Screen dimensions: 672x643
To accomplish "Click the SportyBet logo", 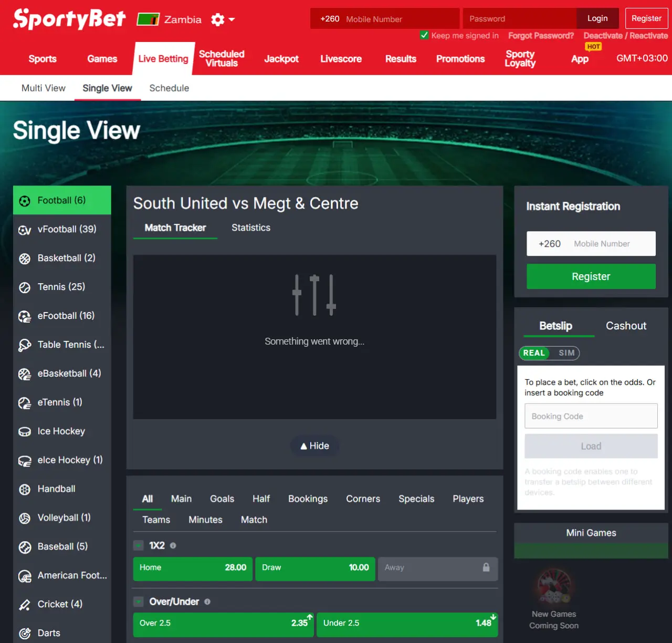I will 69,19.
